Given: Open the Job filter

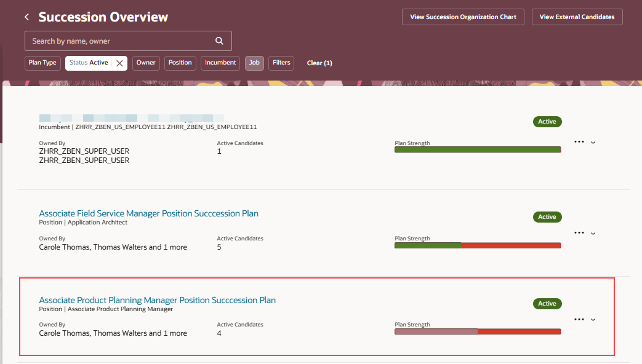Looking at the screenshot, I should pos(254,63).
